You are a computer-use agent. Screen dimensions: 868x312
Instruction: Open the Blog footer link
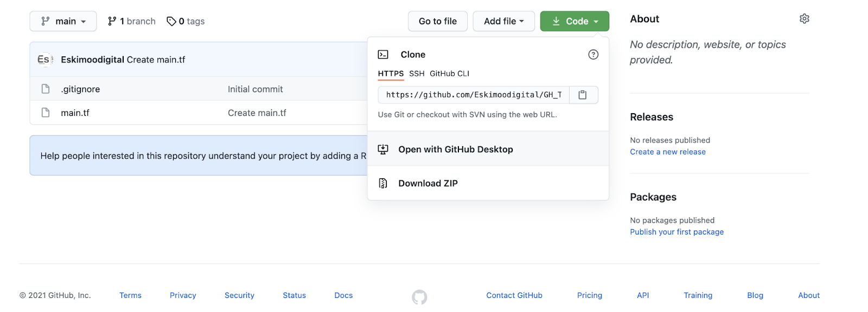click(755, 295)
